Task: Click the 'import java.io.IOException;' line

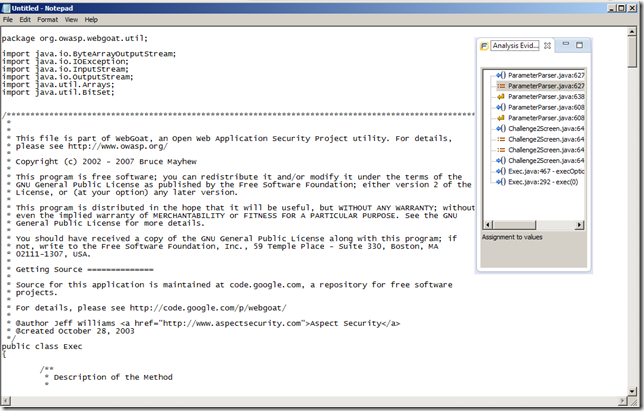Action: 65,62
